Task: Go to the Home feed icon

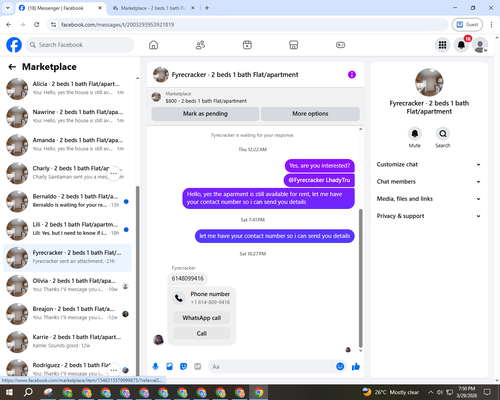Action: [153, 45]
